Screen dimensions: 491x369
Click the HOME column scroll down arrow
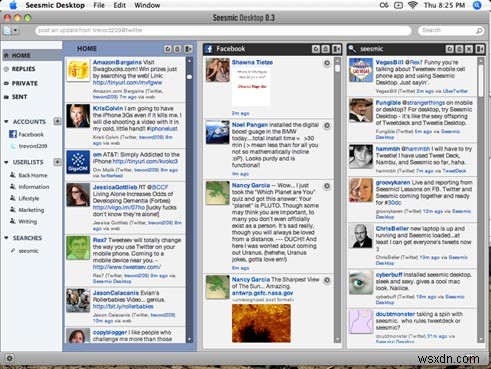coord(189,339)
